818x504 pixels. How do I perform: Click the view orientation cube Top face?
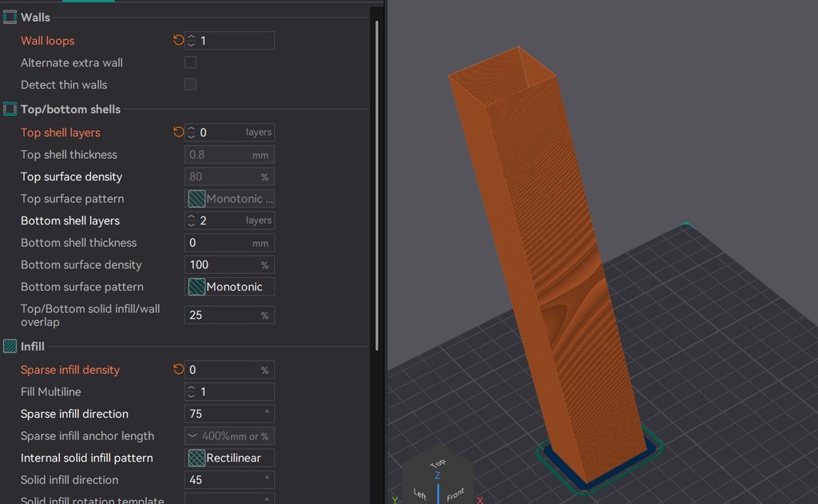point(437,462)
